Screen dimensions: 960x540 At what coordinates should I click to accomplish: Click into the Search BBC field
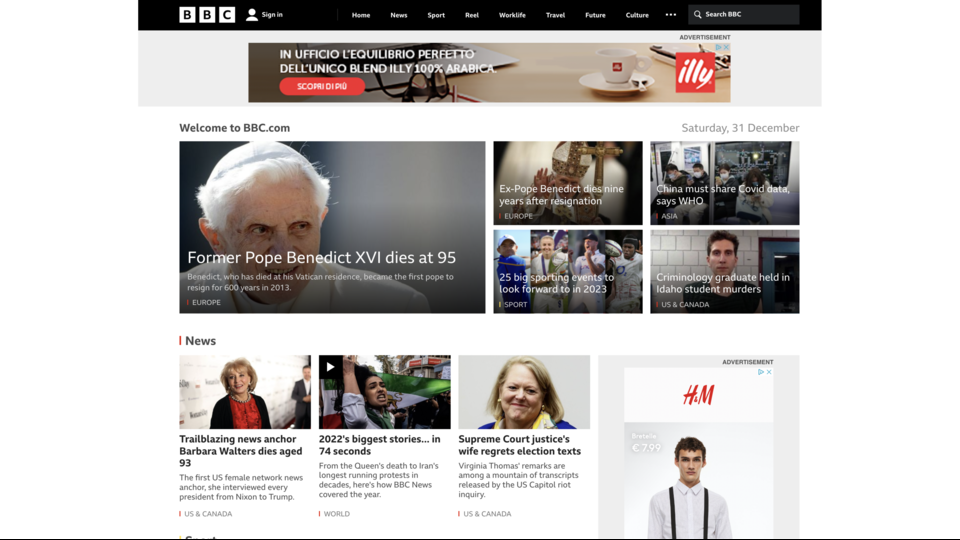click(748, 15)
